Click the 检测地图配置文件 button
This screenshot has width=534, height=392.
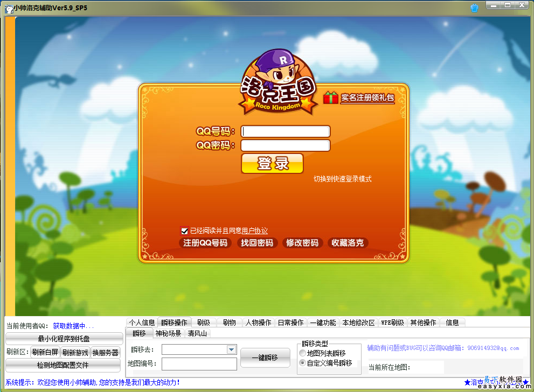point(63,365)
